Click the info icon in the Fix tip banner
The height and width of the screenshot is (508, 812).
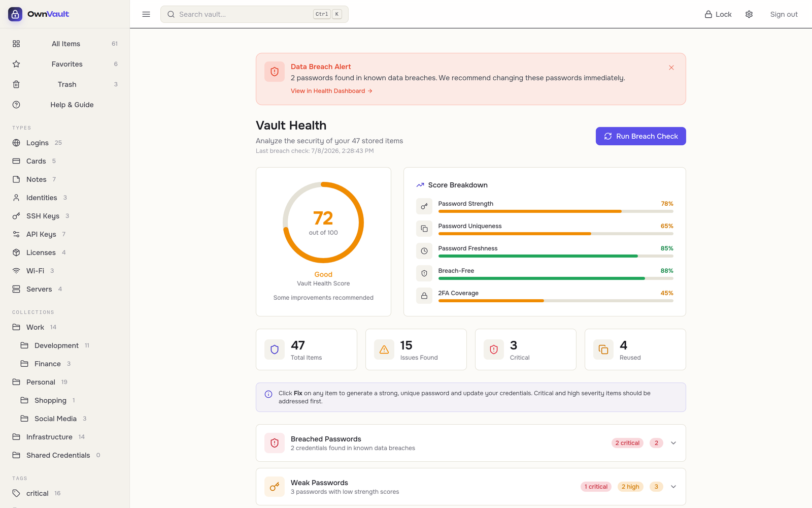pyautogui.click(x=268, y=394)
